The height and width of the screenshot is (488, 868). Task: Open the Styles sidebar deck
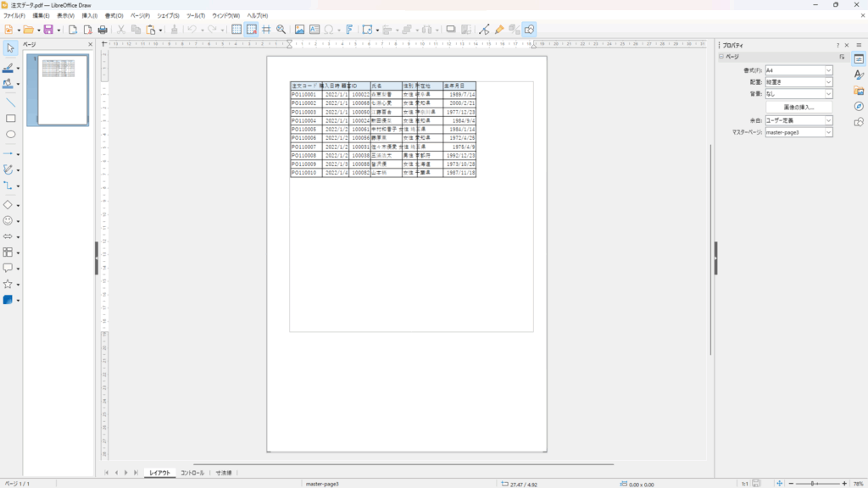(x=859, y=75)
